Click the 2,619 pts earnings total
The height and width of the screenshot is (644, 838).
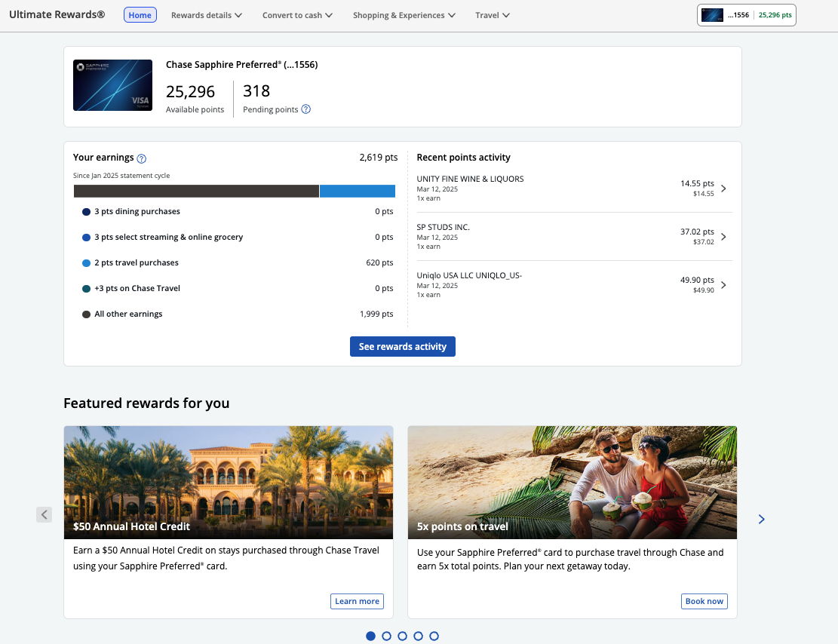pos(379,158)
